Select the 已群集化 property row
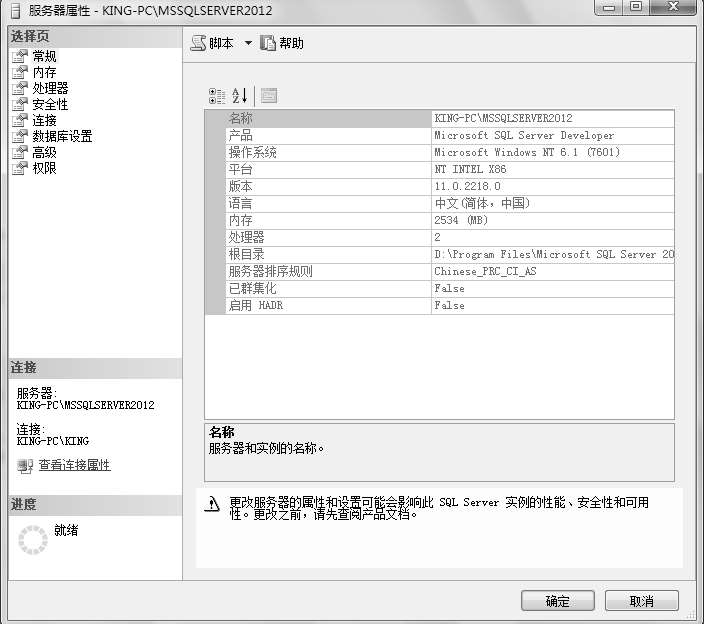This screenshot has height=624, width=704. [449, 289]
